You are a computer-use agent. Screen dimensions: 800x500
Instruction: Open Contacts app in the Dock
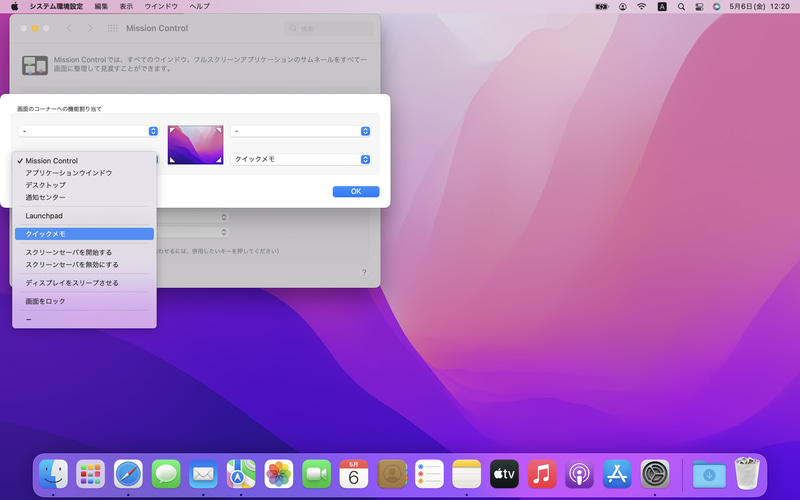tap(391, 474)
